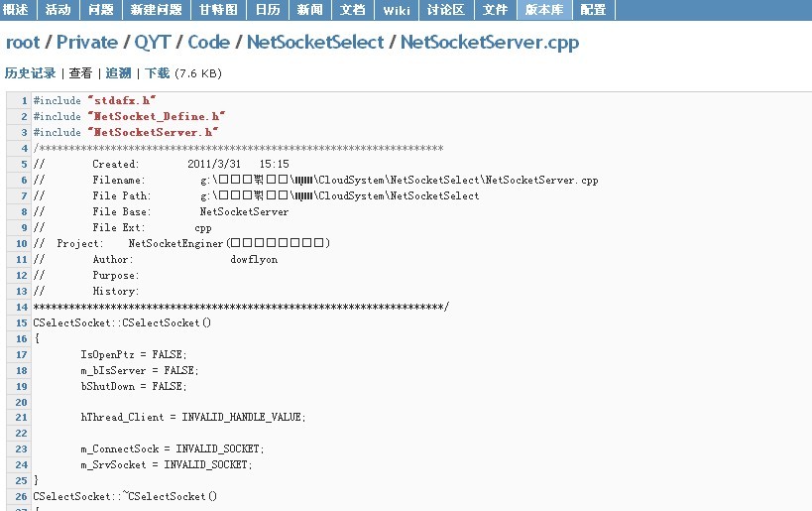Screen dimensions: 812x511
Task: Open the 日历 tab
Action: click(x=267, y=10)
